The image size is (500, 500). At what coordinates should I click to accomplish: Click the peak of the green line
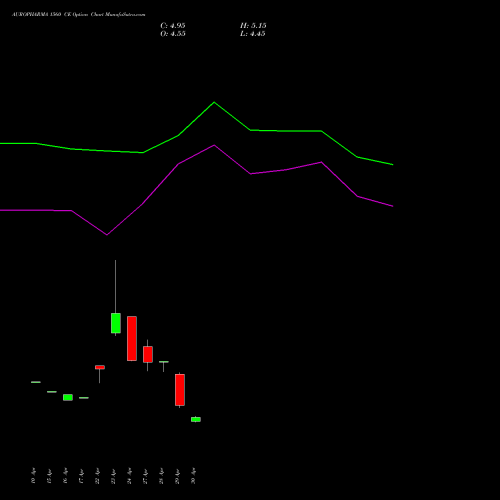pyautogui.click(x=214, y=102)
